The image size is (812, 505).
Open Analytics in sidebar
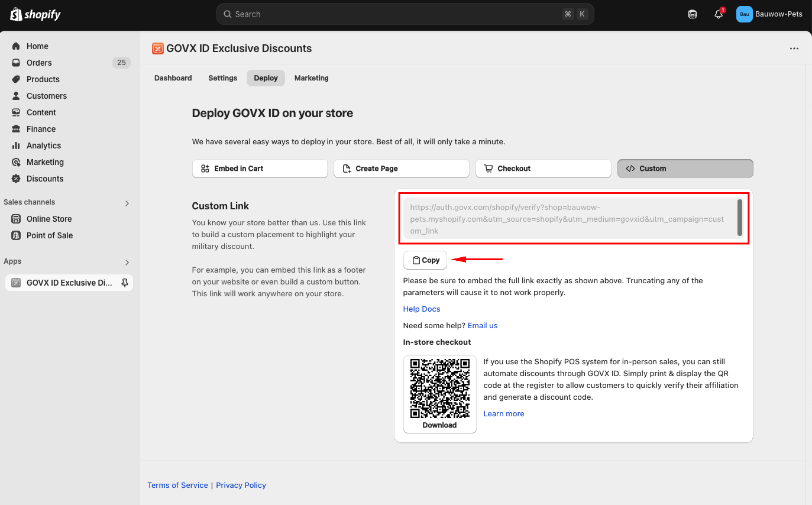click(44, 145)
